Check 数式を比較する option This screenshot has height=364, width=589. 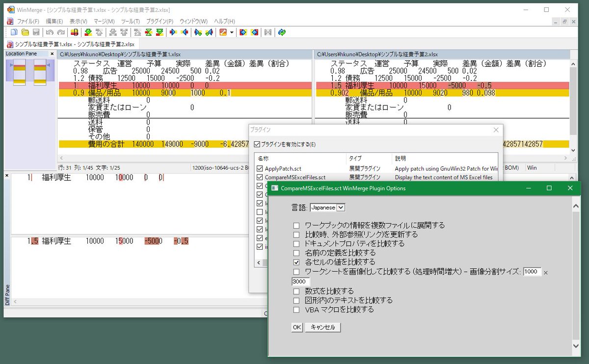[x=296, y=291]
